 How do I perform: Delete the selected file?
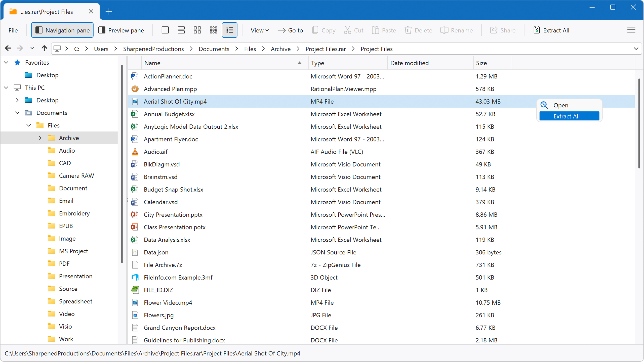point(419,30)
